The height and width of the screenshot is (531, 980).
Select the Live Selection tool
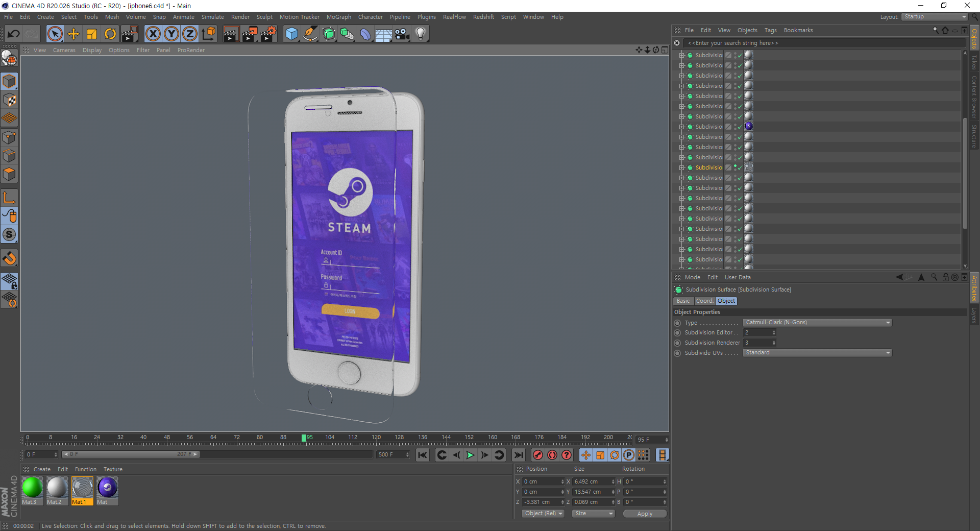pos(55,34)
